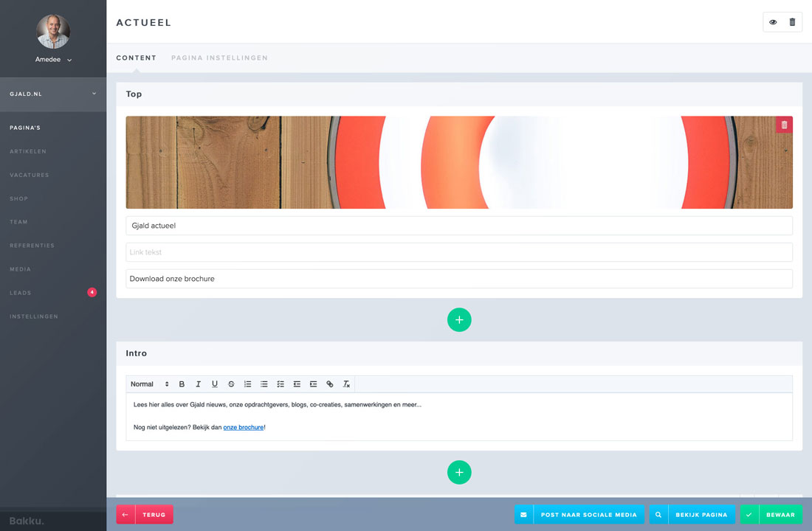Switch to the Pagina Instellingen tab
This screenshot has height=531, width=812.
coord(219,58)
